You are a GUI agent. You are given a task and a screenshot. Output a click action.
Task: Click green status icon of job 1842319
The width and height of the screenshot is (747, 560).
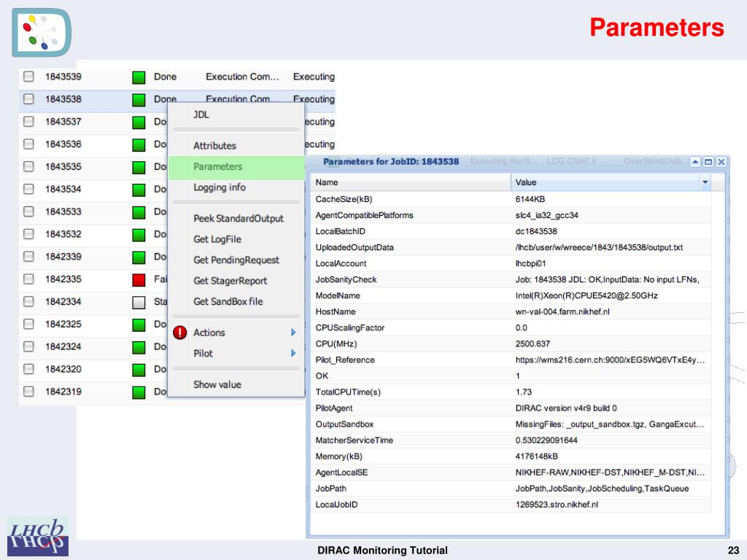point(139,392)
